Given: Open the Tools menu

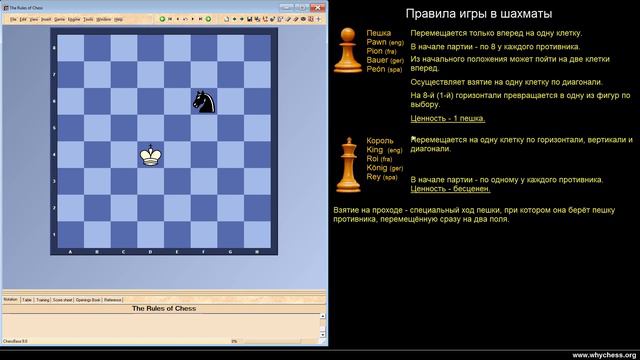Looking at the screenshot, I should coord(88,19).
